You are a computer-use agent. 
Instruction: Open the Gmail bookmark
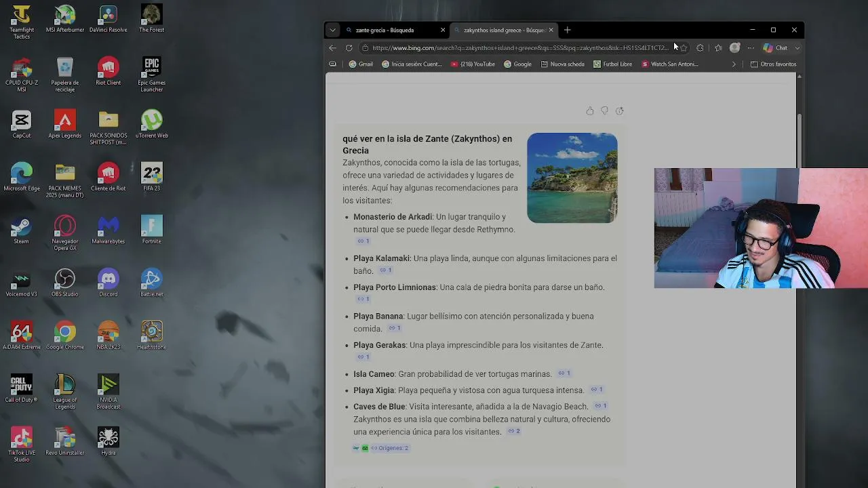tap(361, 64)
